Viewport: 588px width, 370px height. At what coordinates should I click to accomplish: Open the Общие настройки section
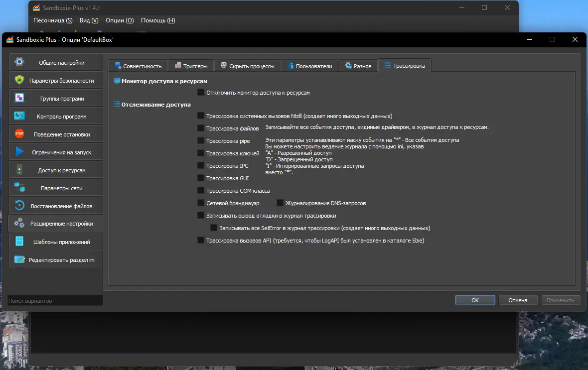(56, 62)
